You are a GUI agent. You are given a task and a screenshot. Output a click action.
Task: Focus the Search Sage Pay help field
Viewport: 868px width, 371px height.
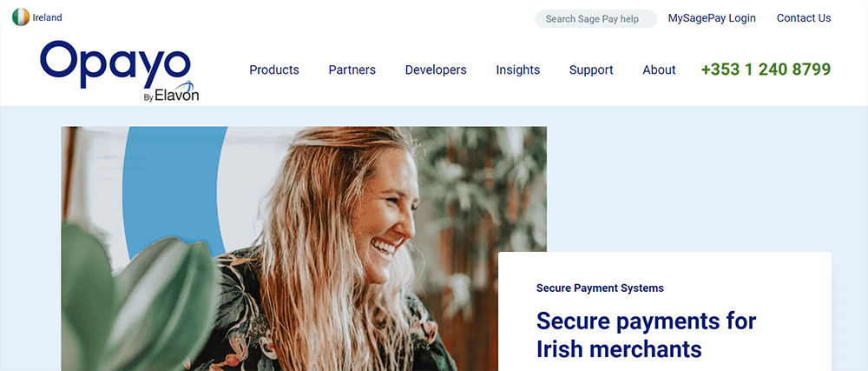click(x=595, y=19)
